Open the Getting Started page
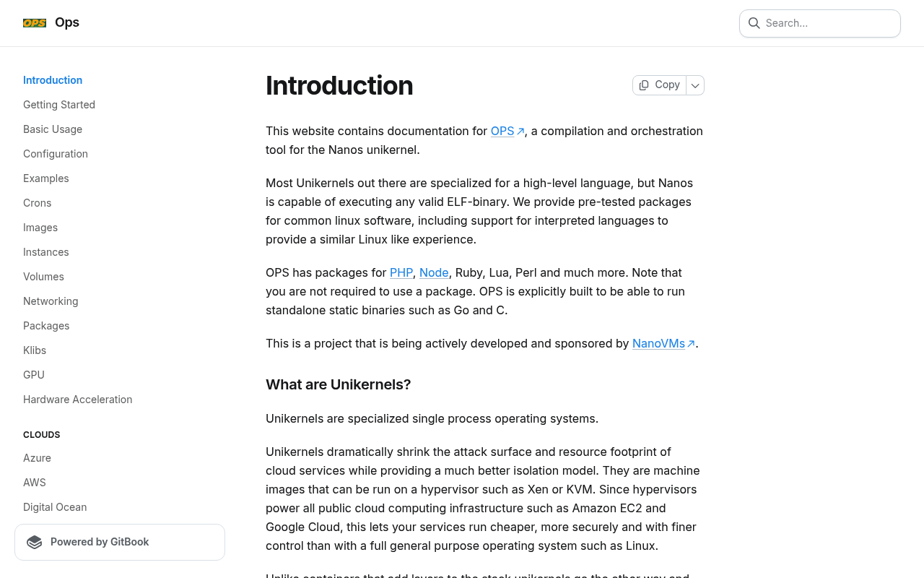924x578 pixels. [59, 105]
